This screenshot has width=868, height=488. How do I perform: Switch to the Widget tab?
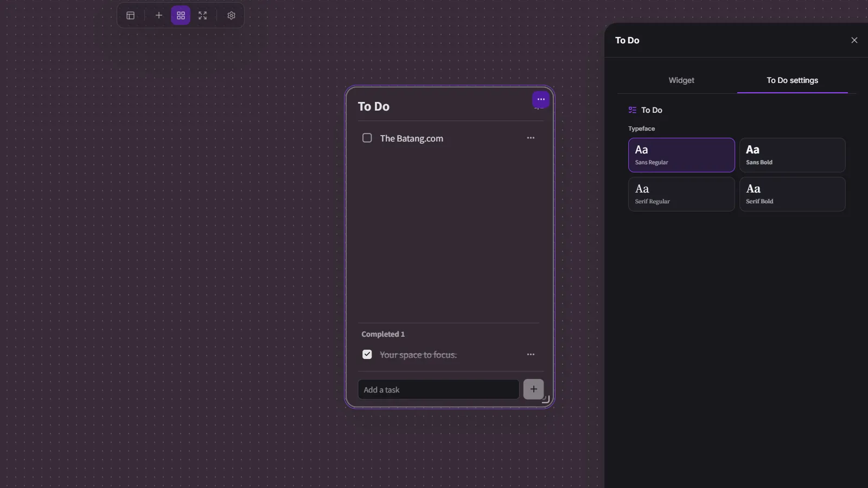coord(681,80)
